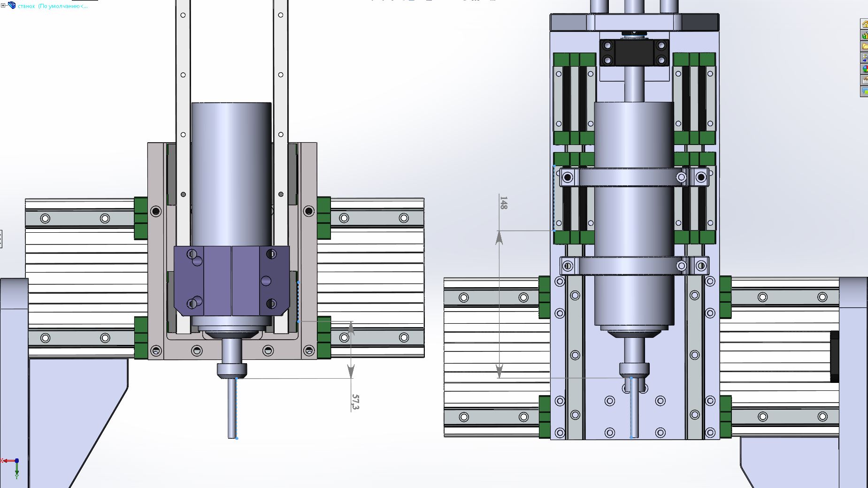Open the View Palette task pane tab
Screen dimensions: 868x488
pyautogui.click(x=864, y=58)
